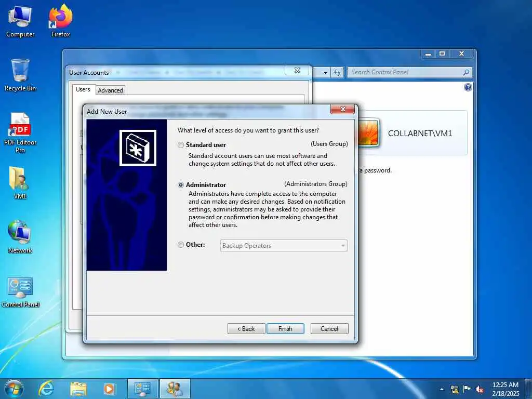Click the taskbar clock and date
Screen dimensions: 532x399
(505, 389)
